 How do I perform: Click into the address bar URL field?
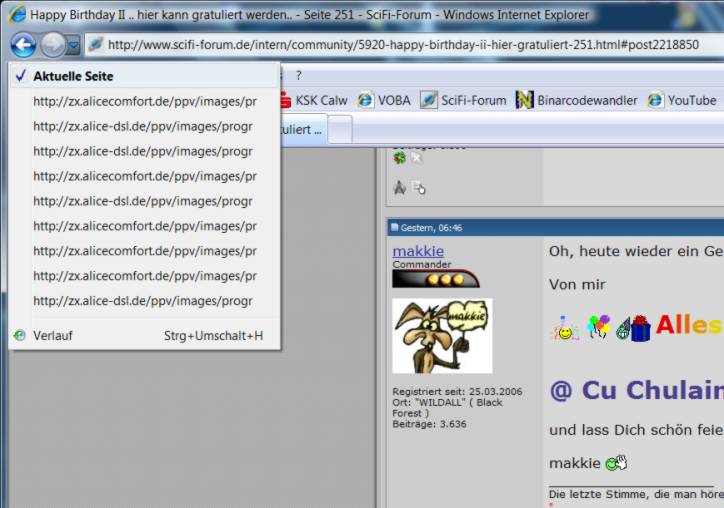(400, 45)
